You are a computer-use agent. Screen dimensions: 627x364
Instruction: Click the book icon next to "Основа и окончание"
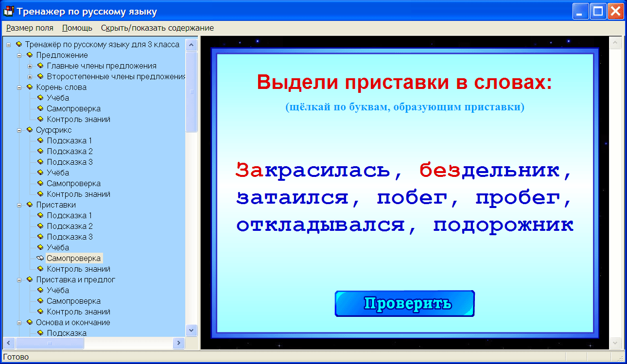[x=30, y=322]
